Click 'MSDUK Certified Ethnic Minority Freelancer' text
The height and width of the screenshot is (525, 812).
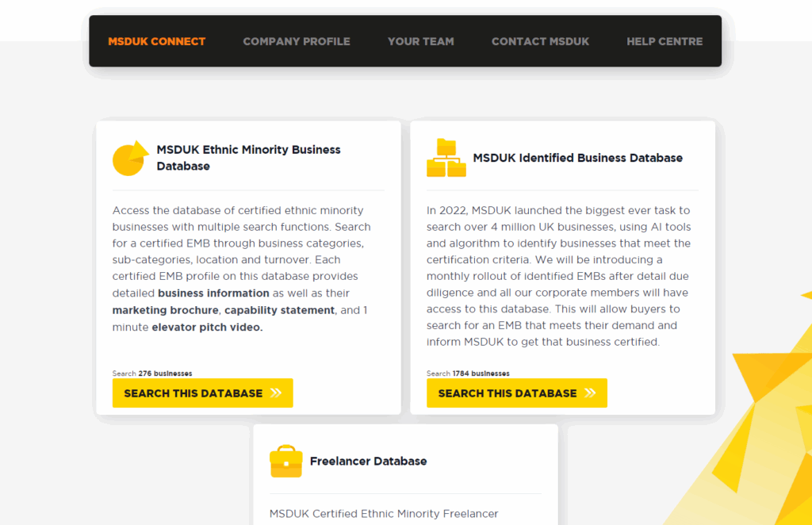[384, 514]
